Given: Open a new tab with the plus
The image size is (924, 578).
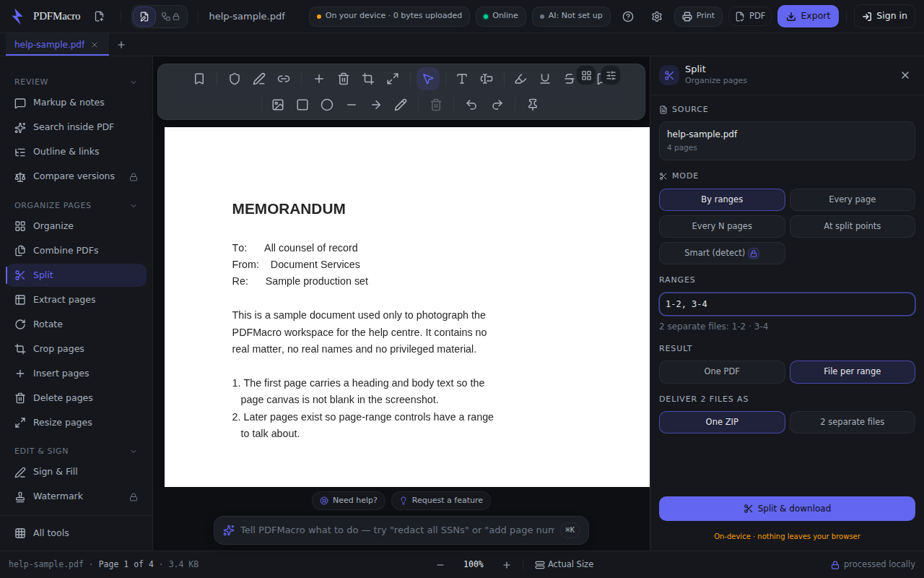Looking at the screenshot, I should click(121, 45).
